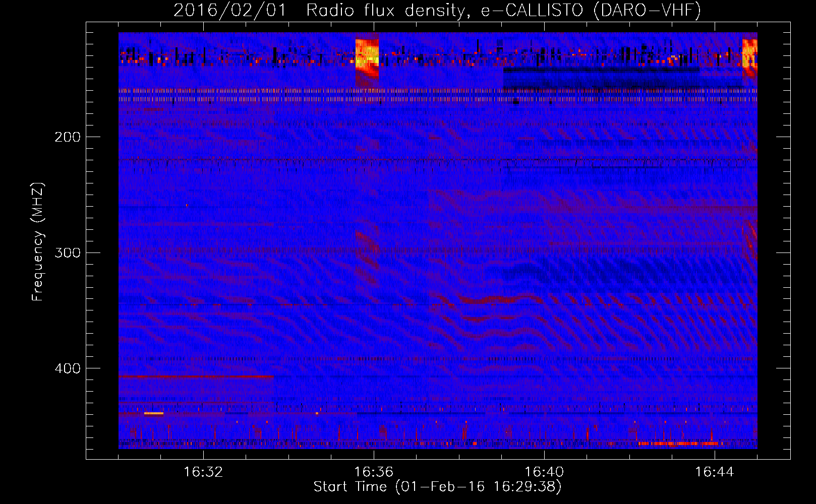Click the 16:40 time tick label
This screenshot has height=504, width=816.
(x=544, y=472)
